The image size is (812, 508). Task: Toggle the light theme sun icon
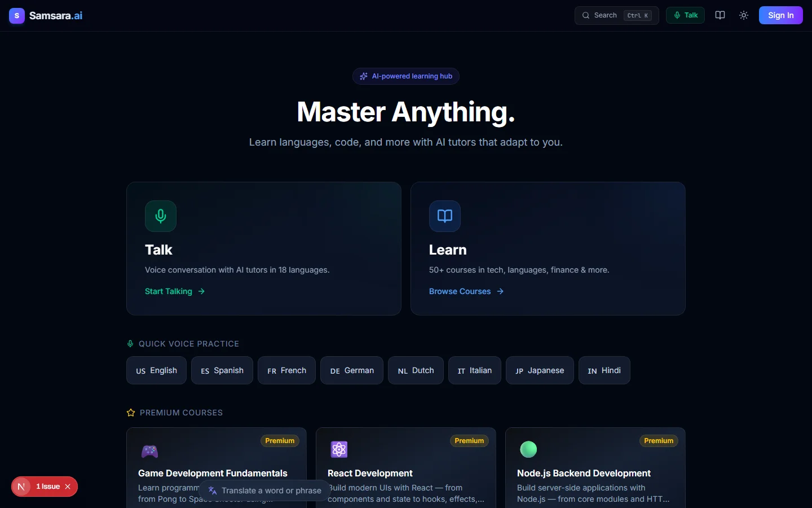744,15
